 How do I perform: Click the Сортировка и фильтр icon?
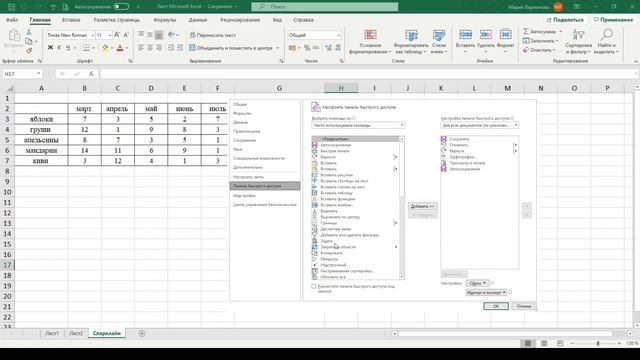point(578,36)
